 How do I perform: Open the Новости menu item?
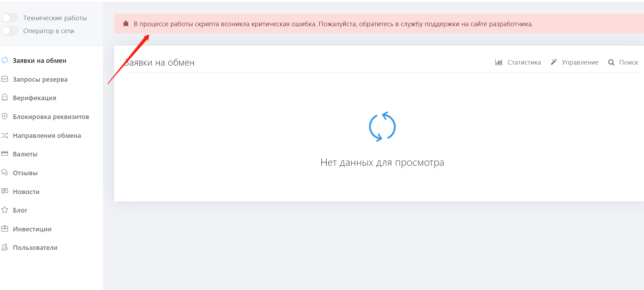click(26, 192)
